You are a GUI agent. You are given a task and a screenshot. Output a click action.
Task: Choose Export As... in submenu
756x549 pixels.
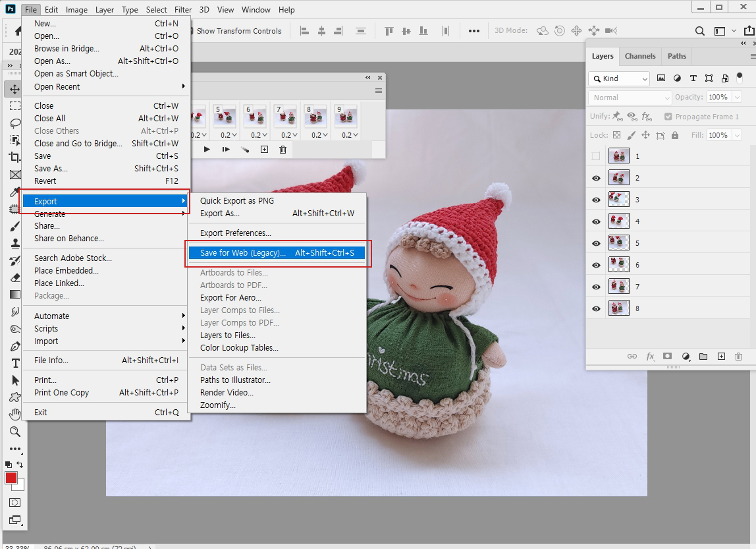(x=277, y=214)
